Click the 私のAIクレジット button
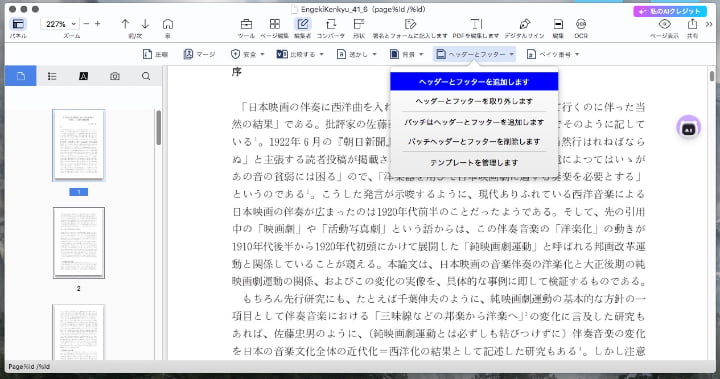 (669, 11)
